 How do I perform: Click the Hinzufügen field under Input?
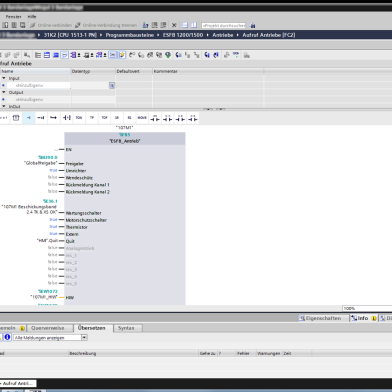coord(38,85)
